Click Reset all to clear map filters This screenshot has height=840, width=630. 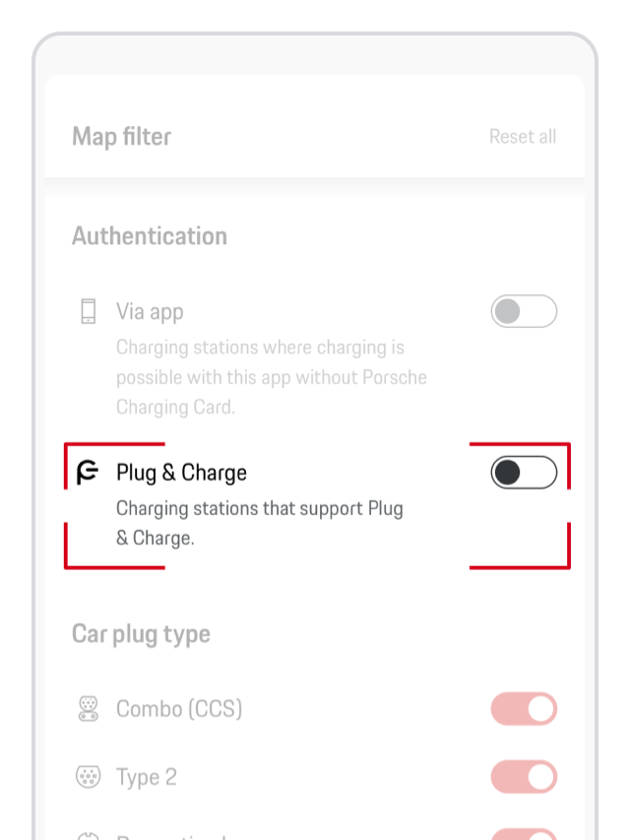[x=523, y=137]
